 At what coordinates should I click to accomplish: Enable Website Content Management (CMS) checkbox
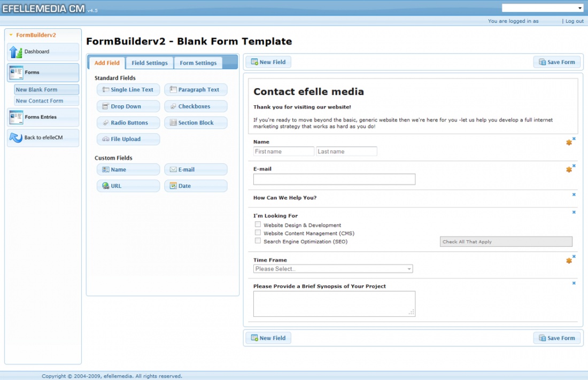tap(257, 232)
